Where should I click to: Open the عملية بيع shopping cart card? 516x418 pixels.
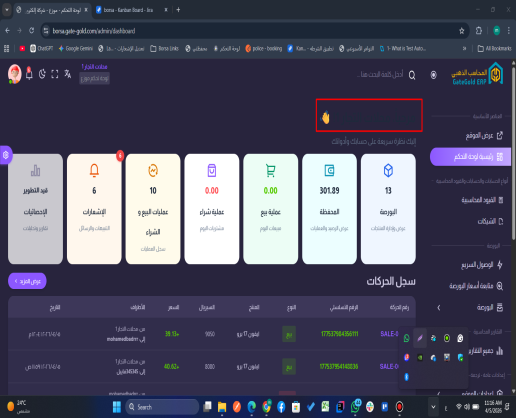270,209
